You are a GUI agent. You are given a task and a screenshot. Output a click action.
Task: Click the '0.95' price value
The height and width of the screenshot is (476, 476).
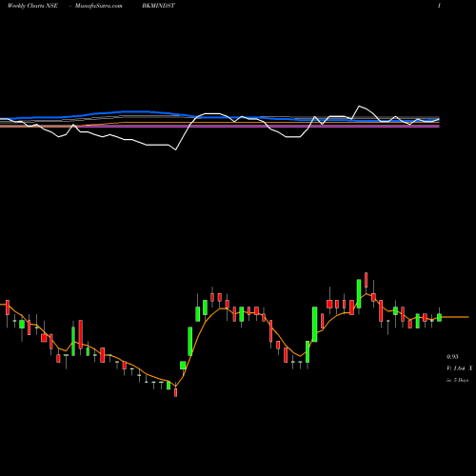(x=452, y=357)
